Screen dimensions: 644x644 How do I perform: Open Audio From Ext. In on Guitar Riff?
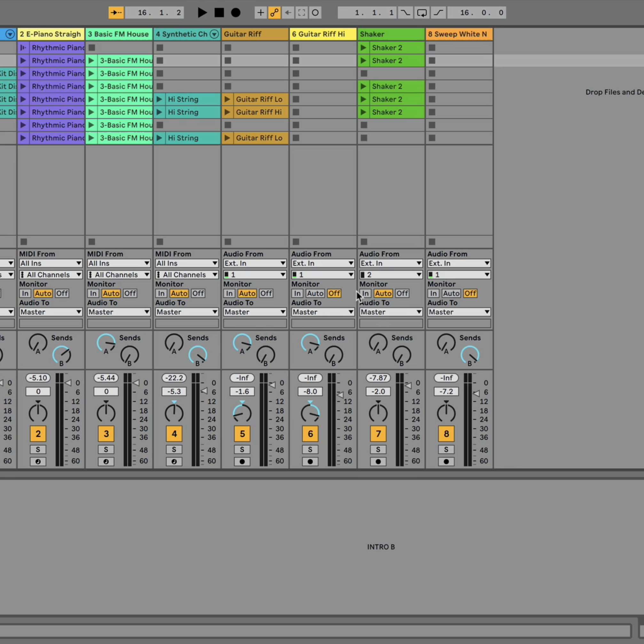255,263
